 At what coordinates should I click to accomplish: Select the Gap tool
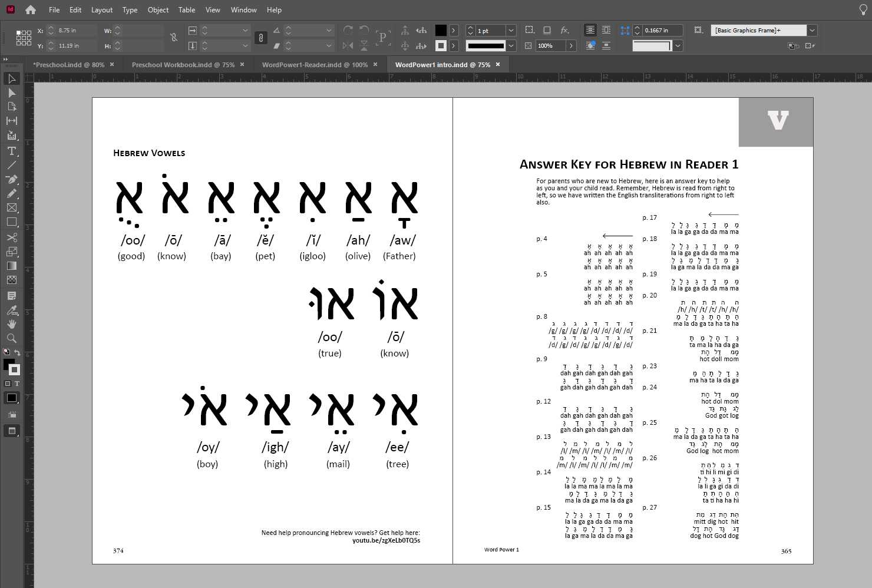[12, 121]
